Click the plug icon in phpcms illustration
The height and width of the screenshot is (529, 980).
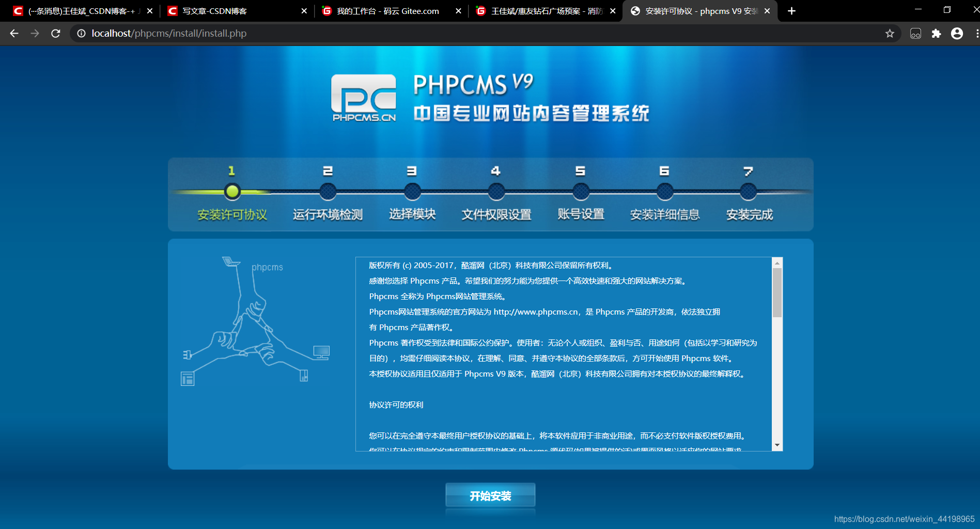click(x=188, y=354)
